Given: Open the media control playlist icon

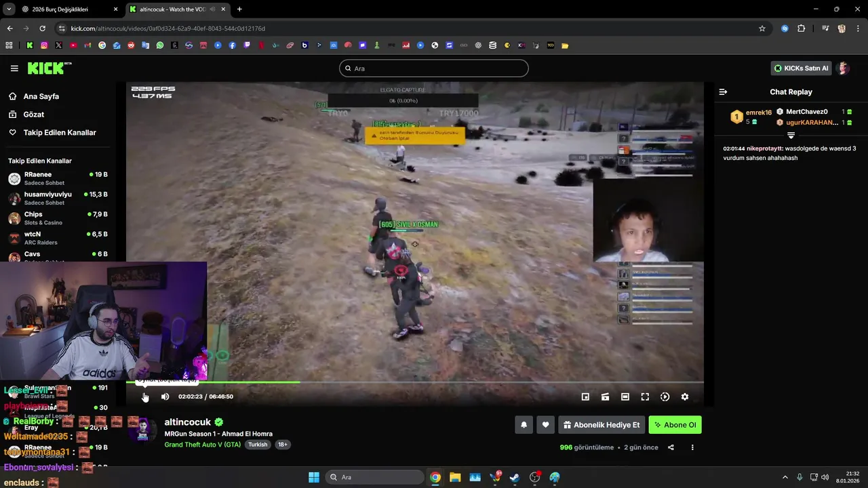Looking at the screenshot, I should click(x=825, y=28).
